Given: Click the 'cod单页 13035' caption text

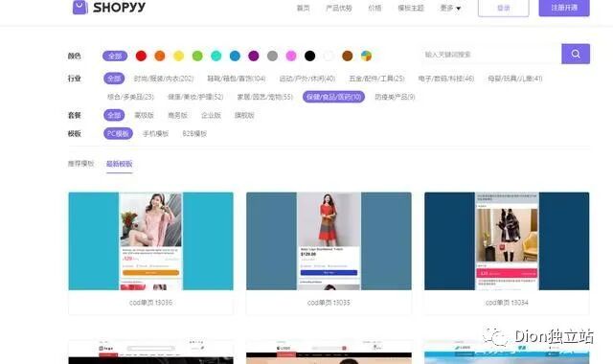Looking at the screenshot, I should coord(329,303).
